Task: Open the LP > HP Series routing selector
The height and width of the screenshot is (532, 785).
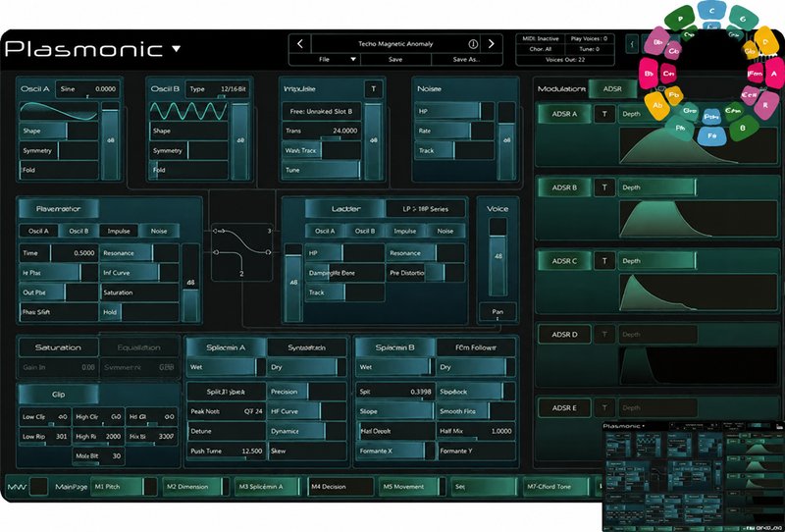Action: (x=426, y=209)
